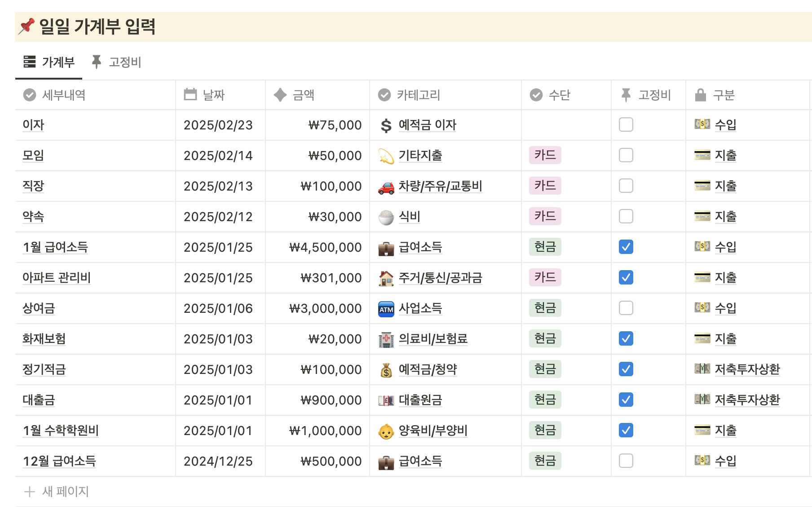Uncheck the 고정비 checkbox on 1월 급여소득 row
Image resolution: width=812 pixels, height=507 pixels.
[626, 247]
